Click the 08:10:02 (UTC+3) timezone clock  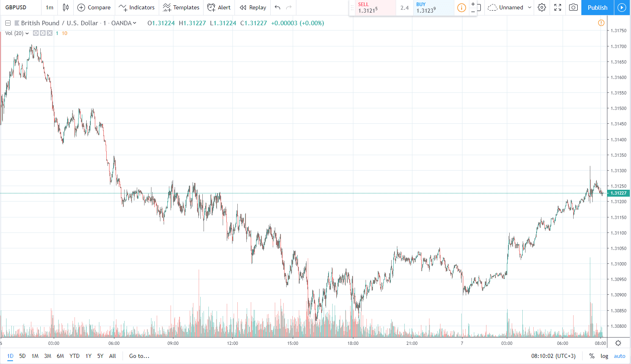[553, 356]
